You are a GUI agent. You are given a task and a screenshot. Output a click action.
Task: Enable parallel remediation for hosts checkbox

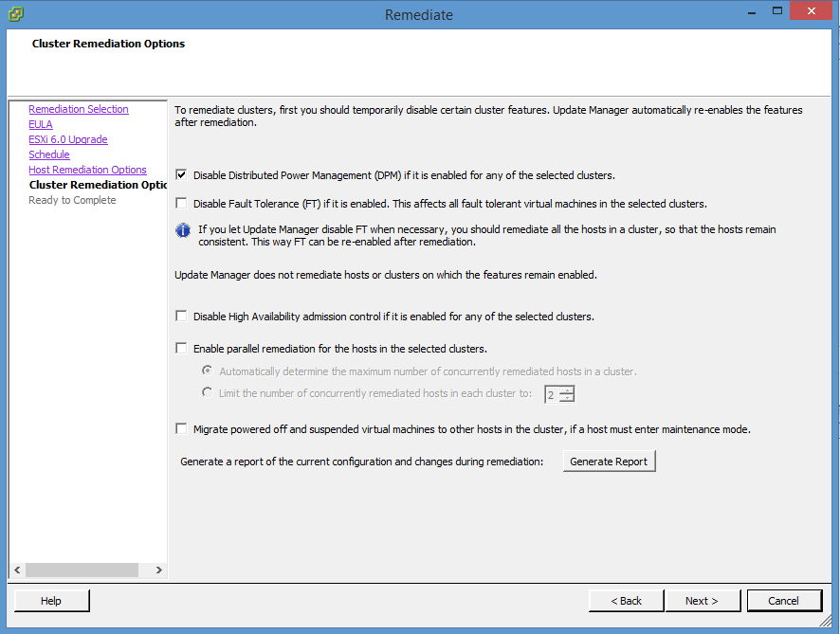181,349
